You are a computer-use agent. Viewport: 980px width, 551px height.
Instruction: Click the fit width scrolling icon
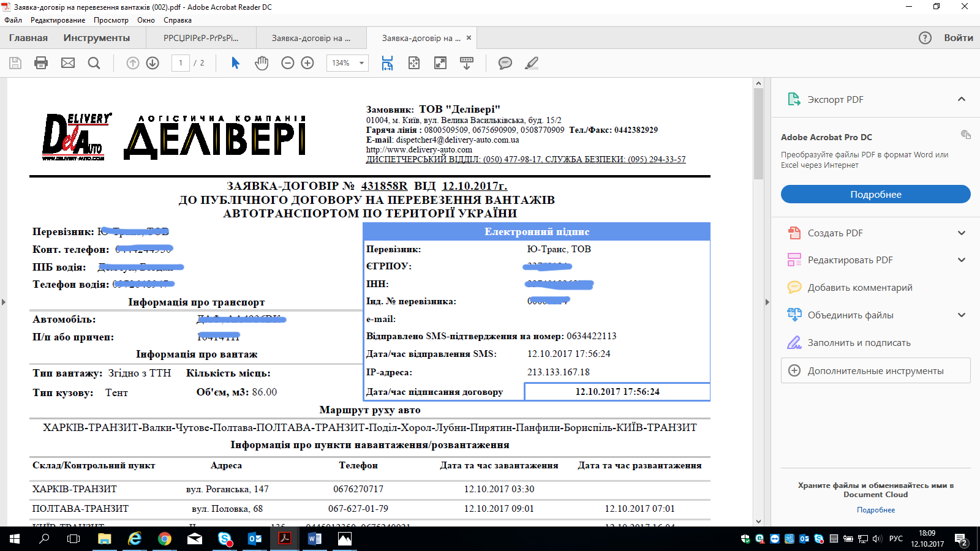(387, 63)
